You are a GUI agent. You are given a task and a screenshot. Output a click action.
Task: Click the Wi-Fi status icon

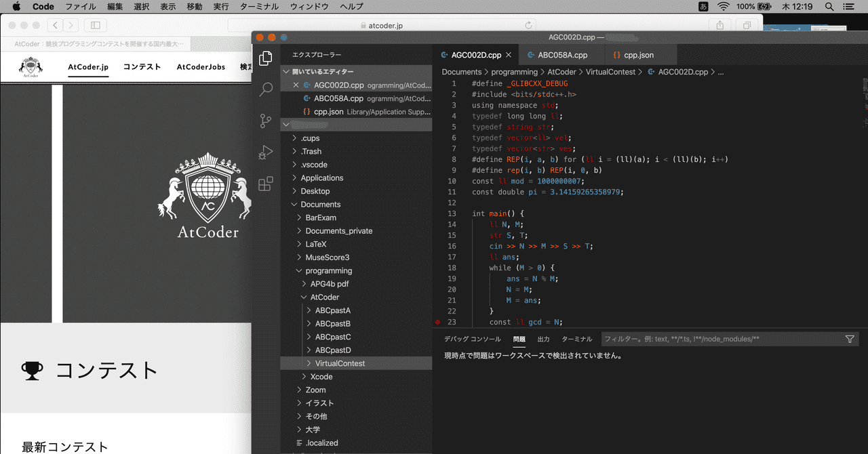(724, 6)
